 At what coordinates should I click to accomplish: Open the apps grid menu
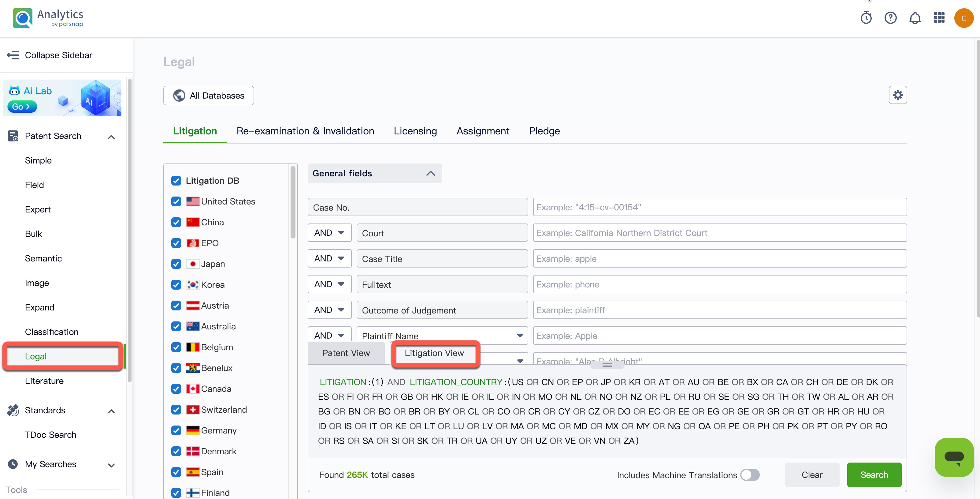(x=939, y=18)
